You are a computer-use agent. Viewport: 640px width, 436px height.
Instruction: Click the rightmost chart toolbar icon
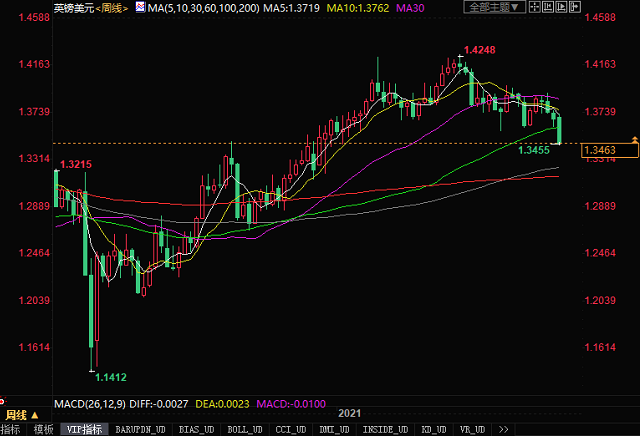click(579, 7)
